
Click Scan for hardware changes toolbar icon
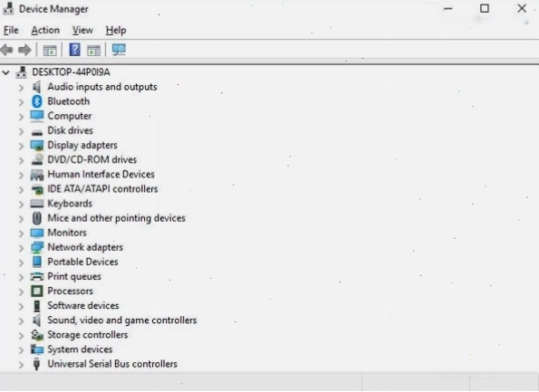click(119, 50)
